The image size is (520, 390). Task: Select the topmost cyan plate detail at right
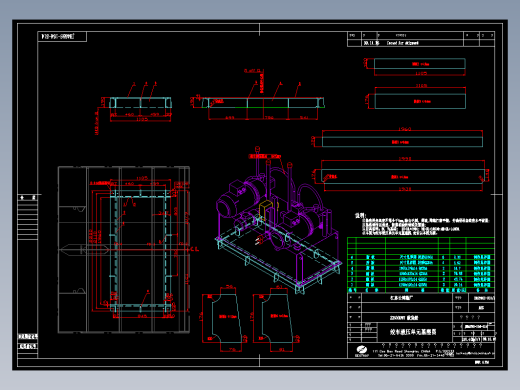tap(419, 64)
